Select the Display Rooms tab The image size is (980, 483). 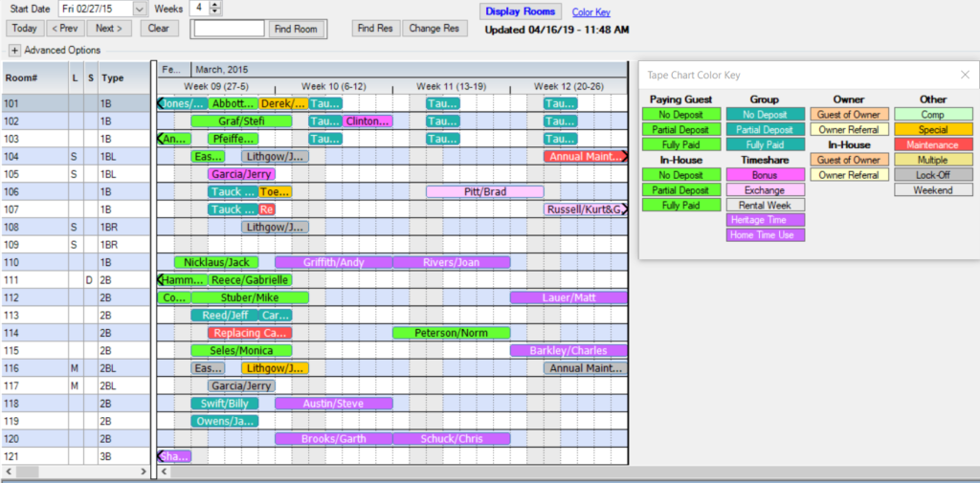pos(520,12)
